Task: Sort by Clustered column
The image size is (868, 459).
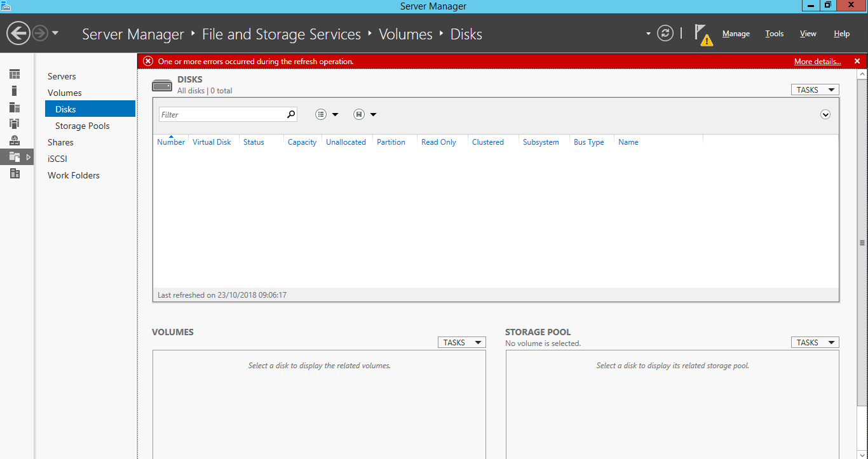Action: click(x=488, y=142)
